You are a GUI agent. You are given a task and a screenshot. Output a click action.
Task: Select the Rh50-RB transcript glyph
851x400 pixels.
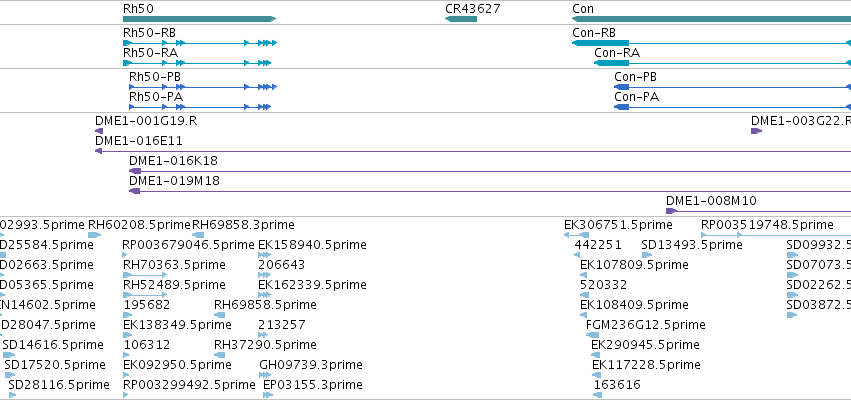coord(200,43)
